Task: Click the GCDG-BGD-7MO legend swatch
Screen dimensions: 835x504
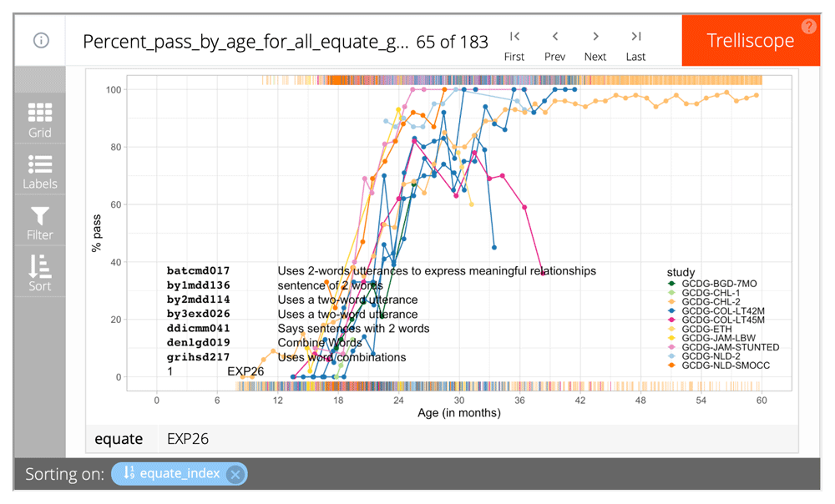Action: coord(673,284)
